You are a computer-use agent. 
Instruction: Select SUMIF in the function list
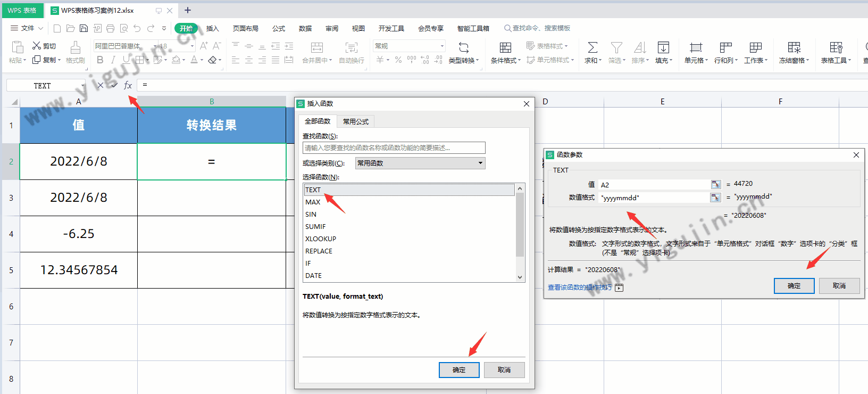(x=409, y=226)
